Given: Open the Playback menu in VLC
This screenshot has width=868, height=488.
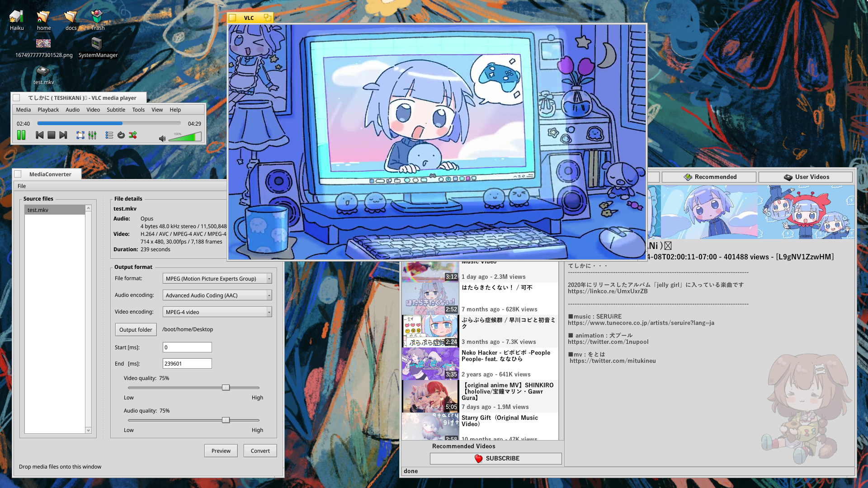Looking at the screenshot, I should pos(48,110).
